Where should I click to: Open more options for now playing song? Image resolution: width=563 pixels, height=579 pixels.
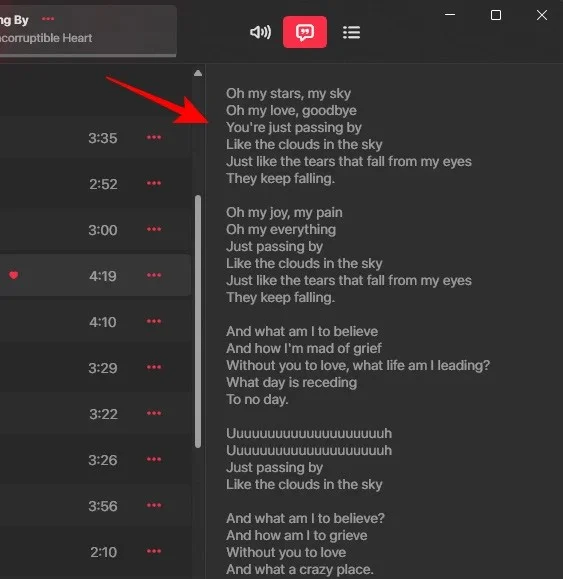tap(48, 18)
